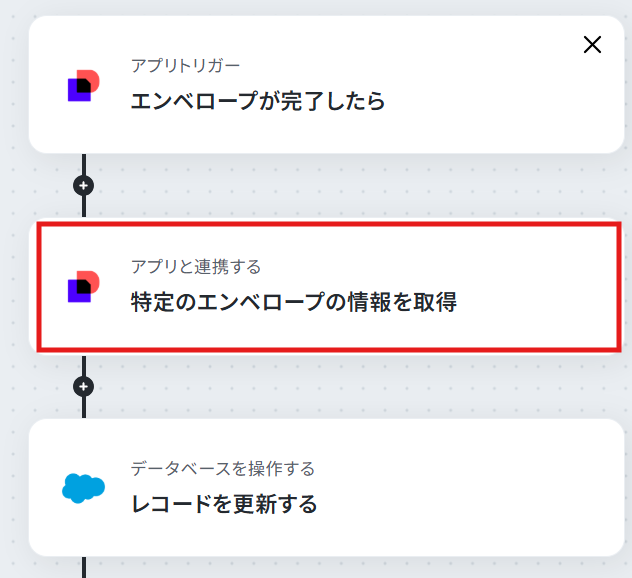
Task: Select the 特定のエンベロープの情報を取得 step title
Action: 294,302
